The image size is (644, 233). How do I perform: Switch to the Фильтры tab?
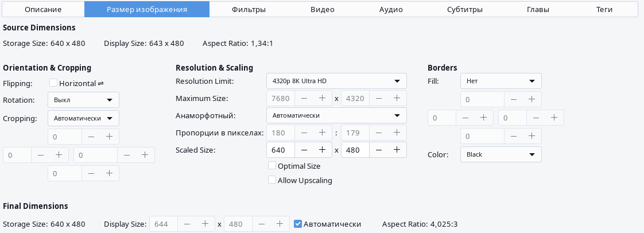[249, 10]
